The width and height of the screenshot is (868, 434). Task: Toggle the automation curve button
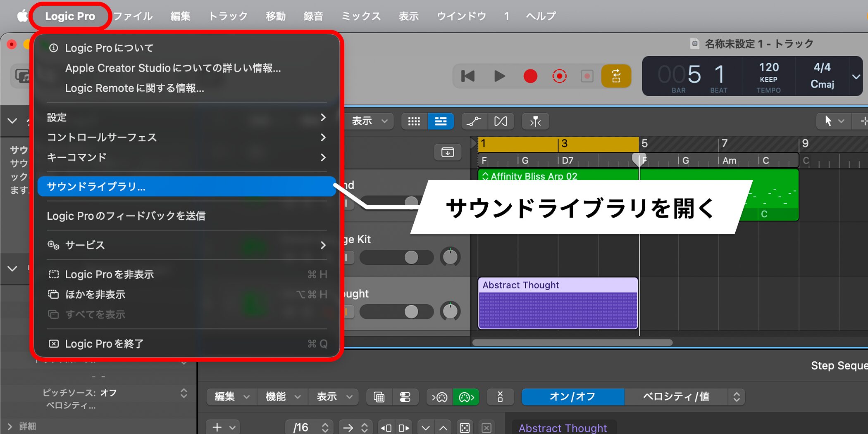(x=474, y=121)
